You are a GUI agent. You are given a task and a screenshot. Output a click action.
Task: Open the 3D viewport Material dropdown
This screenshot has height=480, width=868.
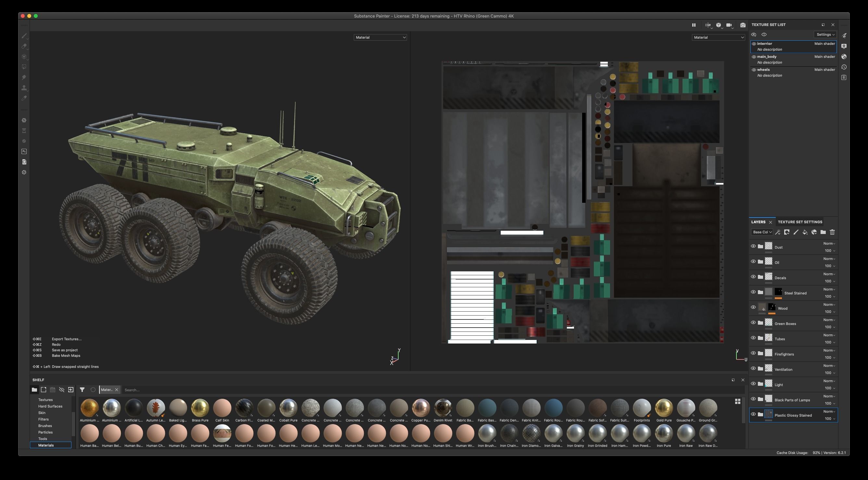coord(380,37)
